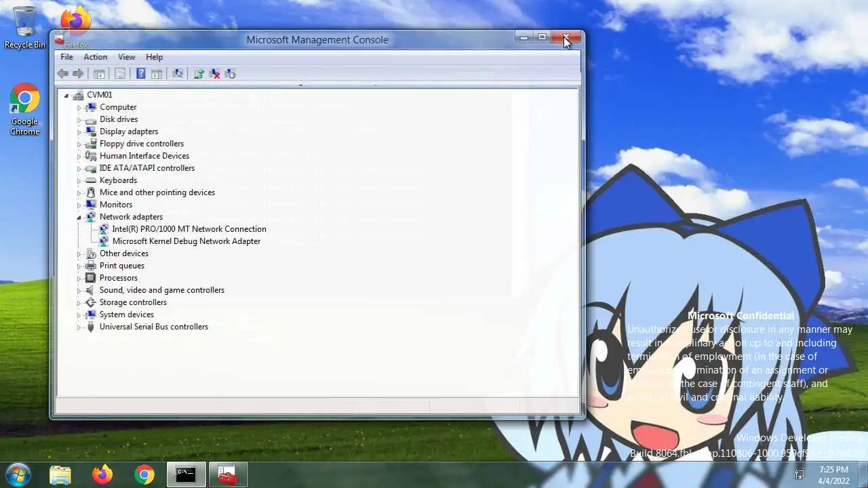The image size is (868, 488).
Task: Click the Uninstall device red X icon
Action: point(214,74)
